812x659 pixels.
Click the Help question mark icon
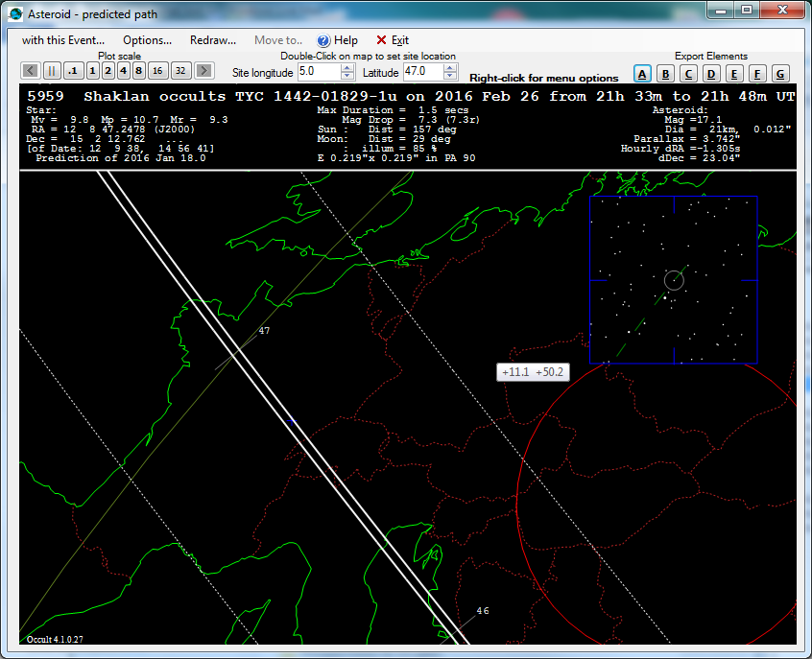pyautogui.click(x=323, y=40)
